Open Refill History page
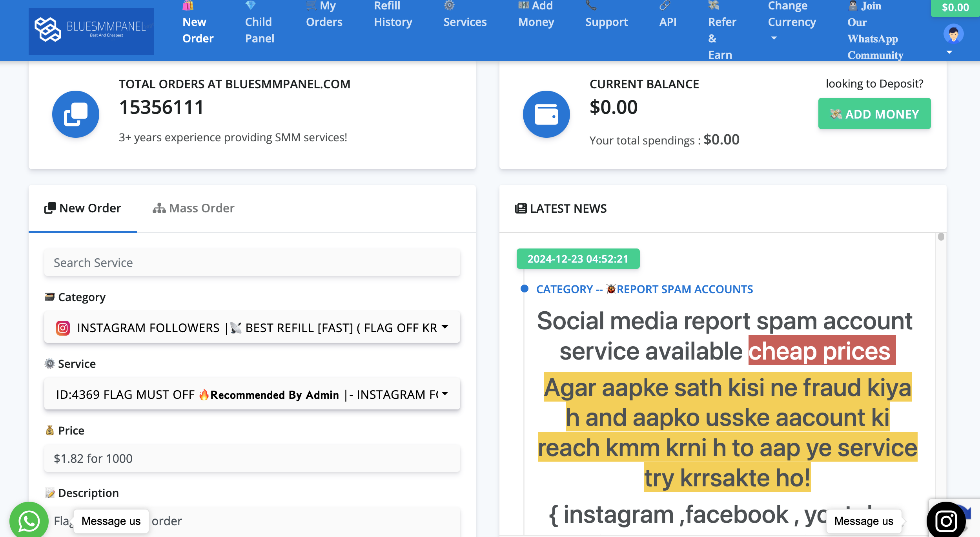Image resolution: width=980 pixels, height=537 pixels. (393, 14)
